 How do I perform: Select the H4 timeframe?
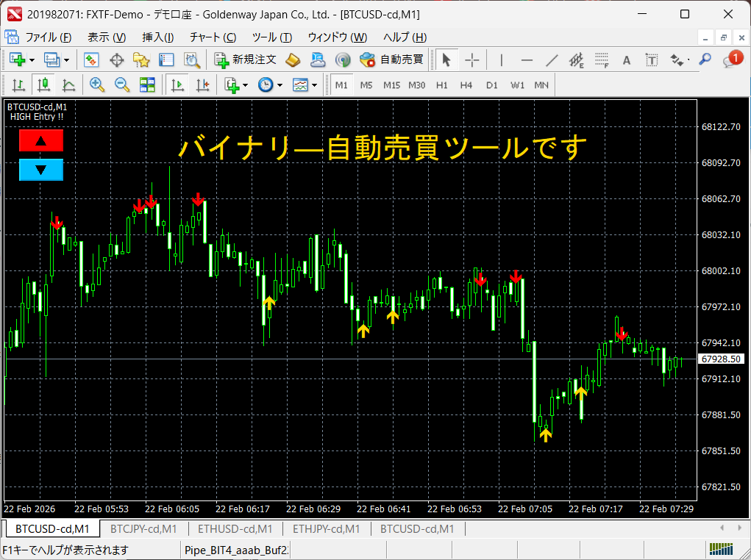pos(466,85)
